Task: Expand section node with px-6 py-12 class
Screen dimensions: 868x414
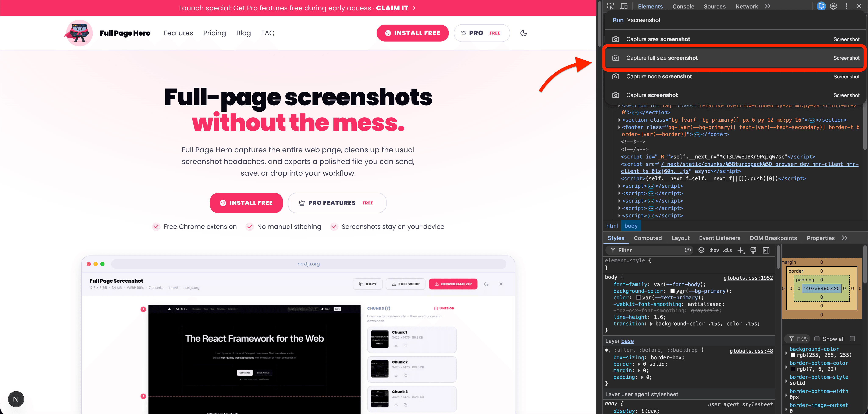Action: pyautogui.click(x=619, y=120)
